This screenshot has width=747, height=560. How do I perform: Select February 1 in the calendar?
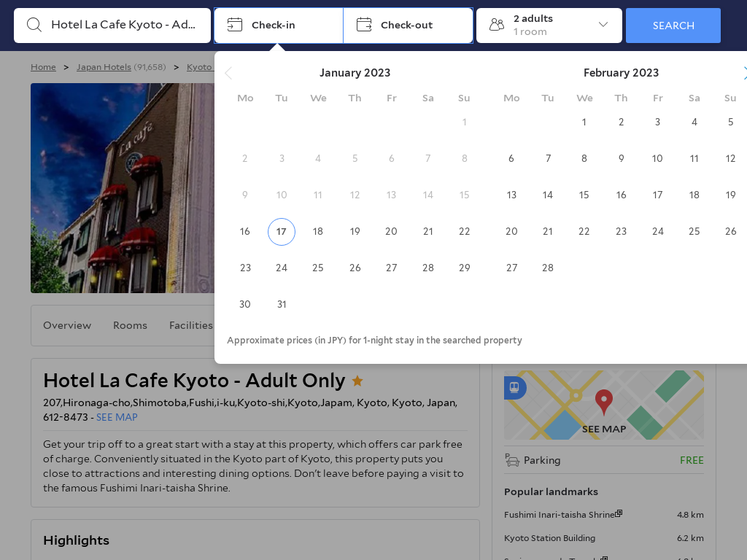584,122
